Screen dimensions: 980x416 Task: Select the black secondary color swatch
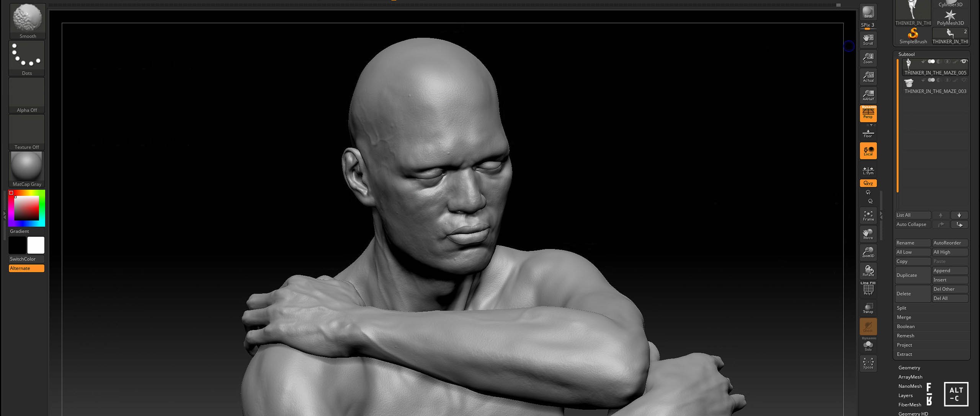(x=17, y=245)
